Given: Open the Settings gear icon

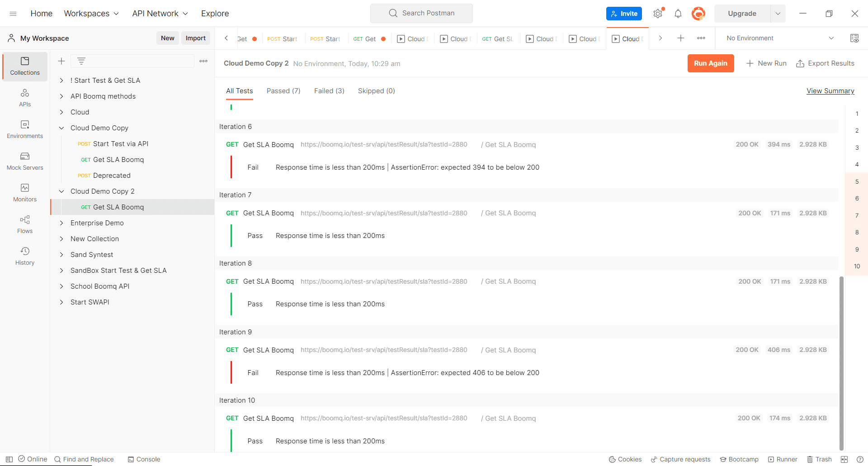Looking at the screenshot, I should 658,14.
